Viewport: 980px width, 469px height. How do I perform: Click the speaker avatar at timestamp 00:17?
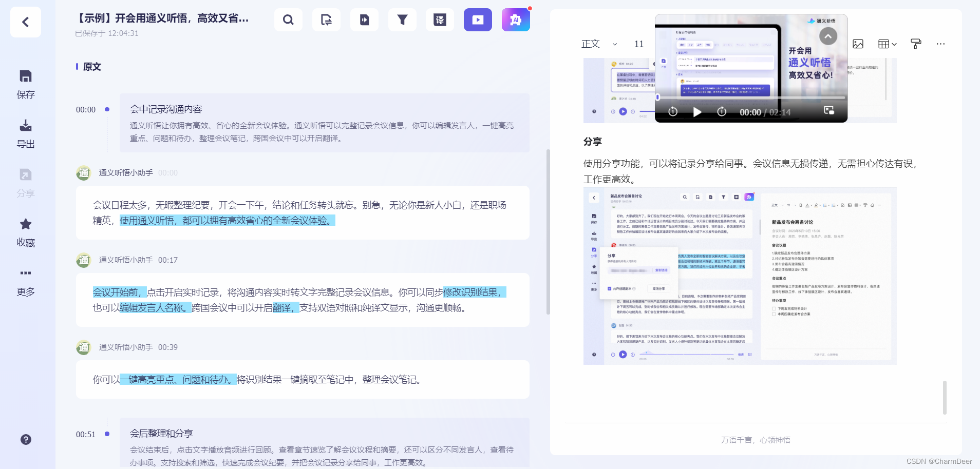tap(83, 260)
